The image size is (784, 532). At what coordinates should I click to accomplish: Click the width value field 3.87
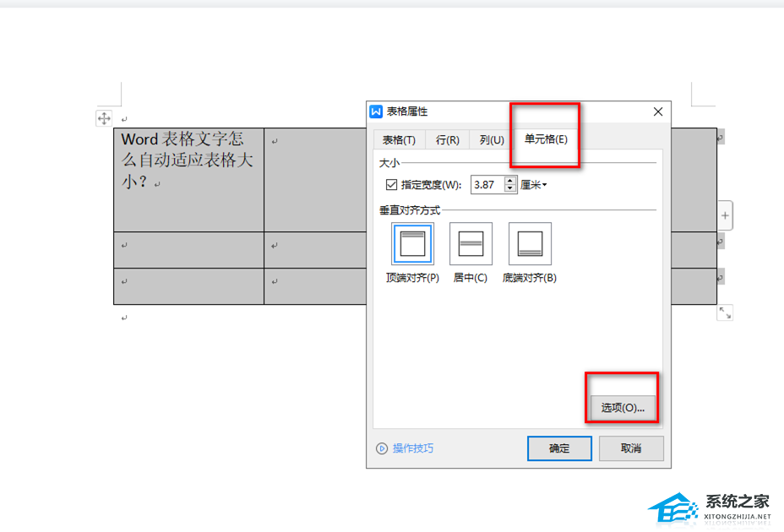(487, 185)
